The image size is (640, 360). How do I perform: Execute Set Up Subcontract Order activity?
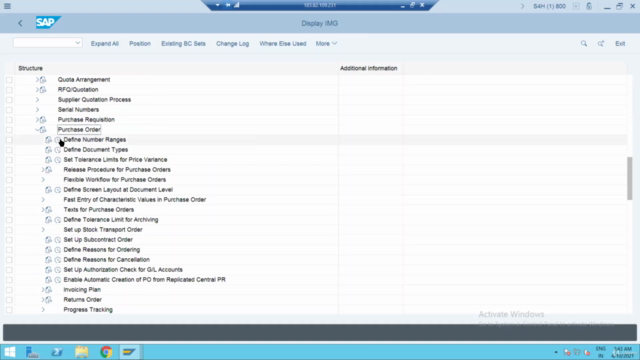click(x=58, y=240)
